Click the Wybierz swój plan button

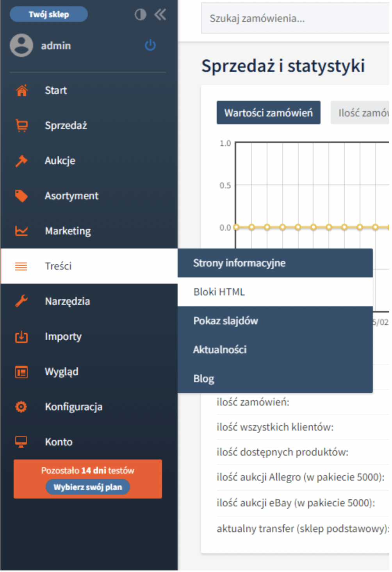pos(88,487)
